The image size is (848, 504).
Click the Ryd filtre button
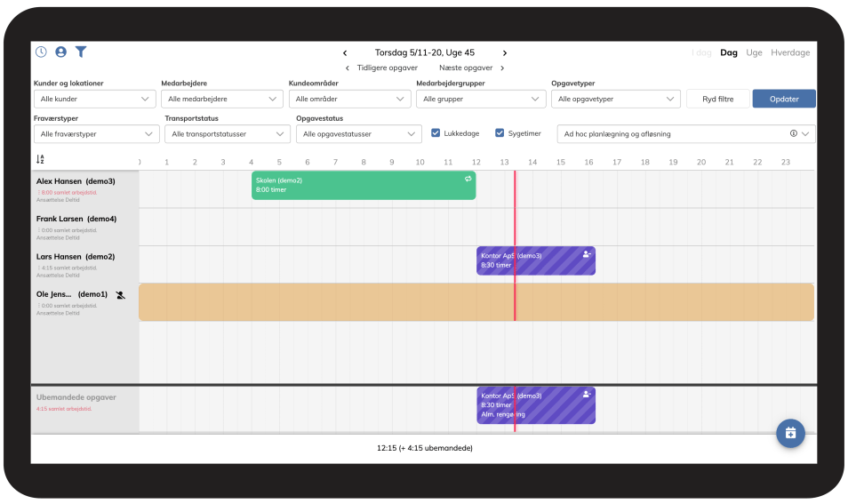point(718,99)
